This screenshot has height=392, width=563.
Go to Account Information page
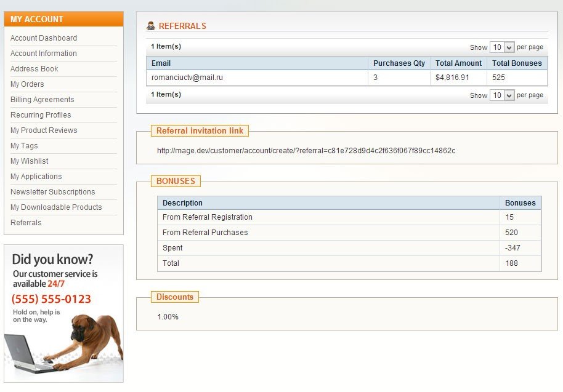point(44,54)
